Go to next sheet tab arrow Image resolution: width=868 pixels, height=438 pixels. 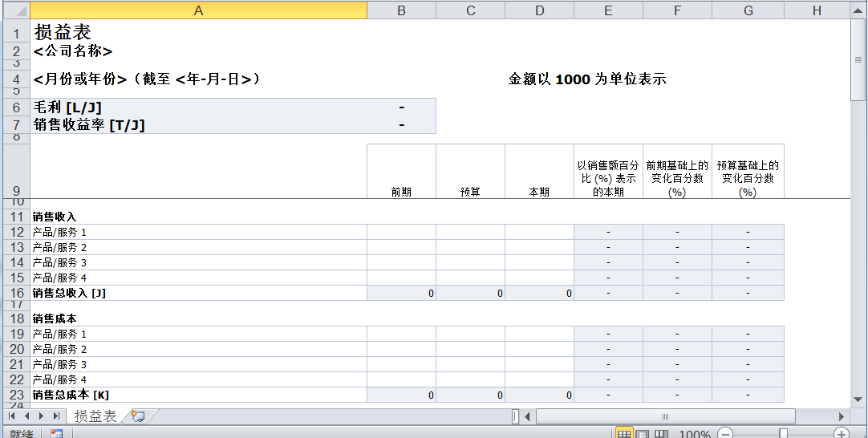pyautogui.click(x=42, y=416)
